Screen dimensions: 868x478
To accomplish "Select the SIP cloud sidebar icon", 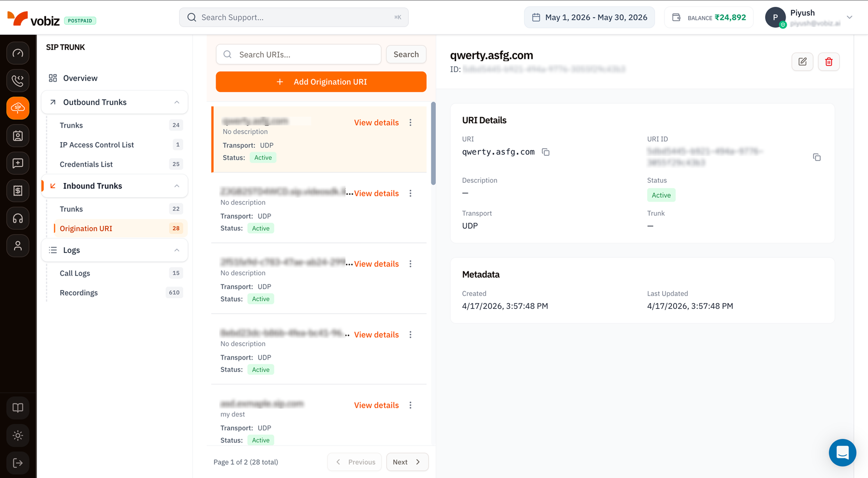I will pos(18,108).
